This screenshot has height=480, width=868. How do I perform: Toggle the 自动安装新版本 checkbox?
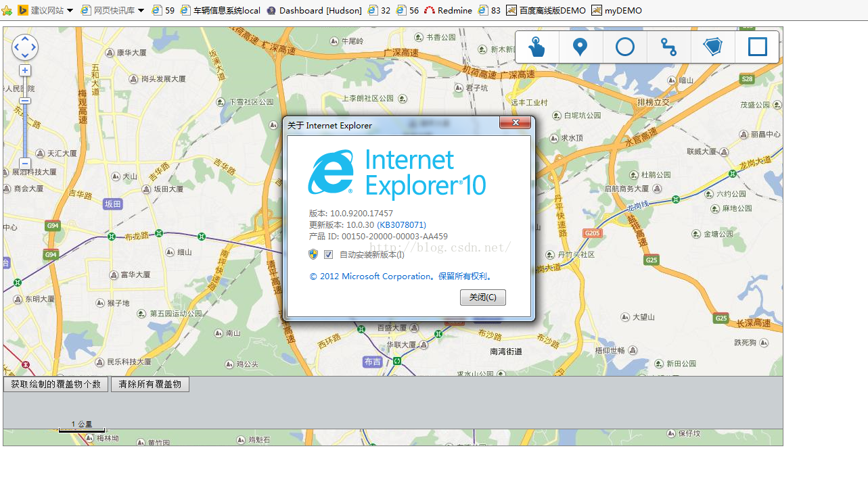click(x=329, y=254)
